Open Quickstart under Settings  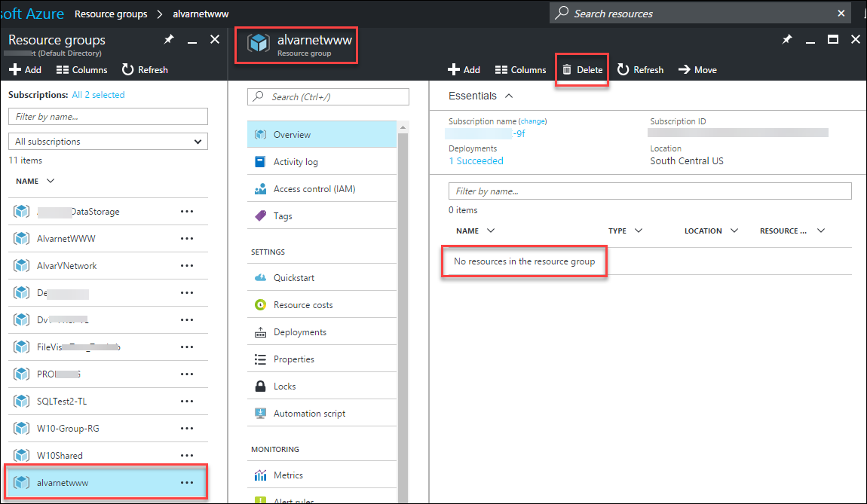(x=322, y=277)
